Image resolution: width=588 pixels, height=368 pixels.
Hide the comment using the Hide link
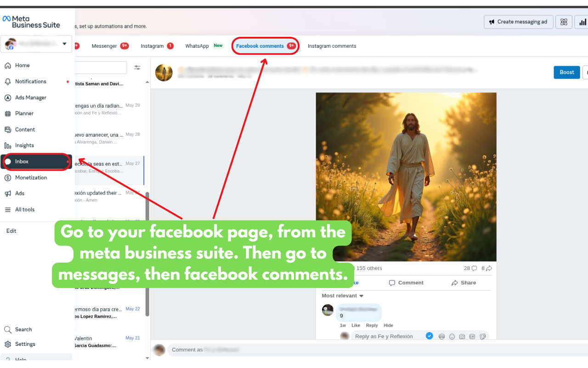[388, 325]
